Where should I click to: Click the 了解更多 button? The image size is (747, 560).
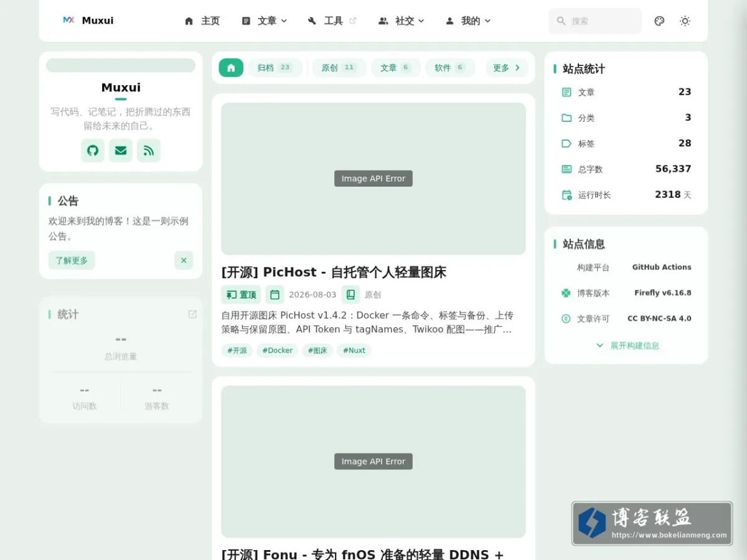coord(72,261)
